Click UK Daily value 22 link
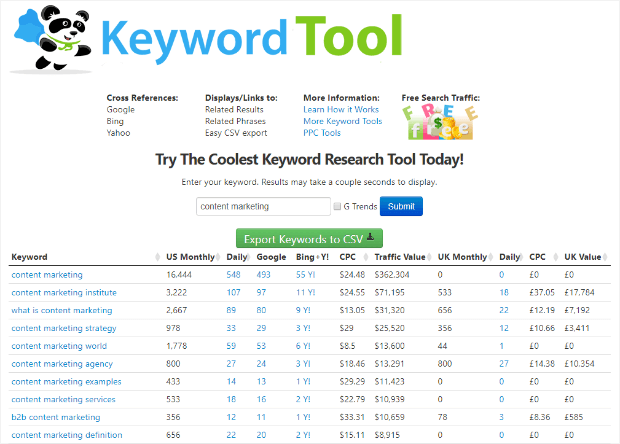 504,310
